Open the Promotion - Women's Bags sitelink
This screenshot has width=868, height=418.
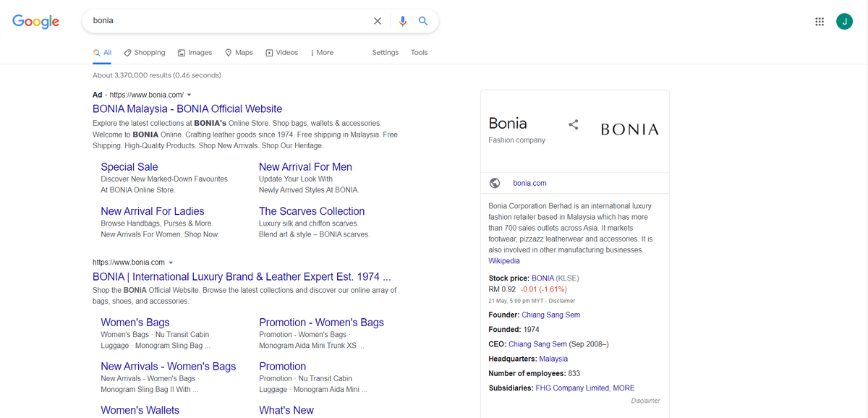(x=321, y=323)
